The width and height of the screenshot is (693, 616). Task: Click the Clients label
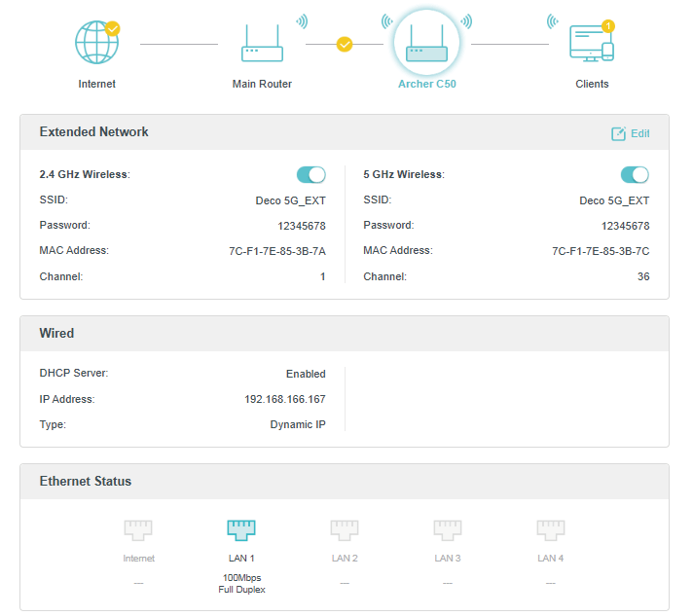point(592,84)
